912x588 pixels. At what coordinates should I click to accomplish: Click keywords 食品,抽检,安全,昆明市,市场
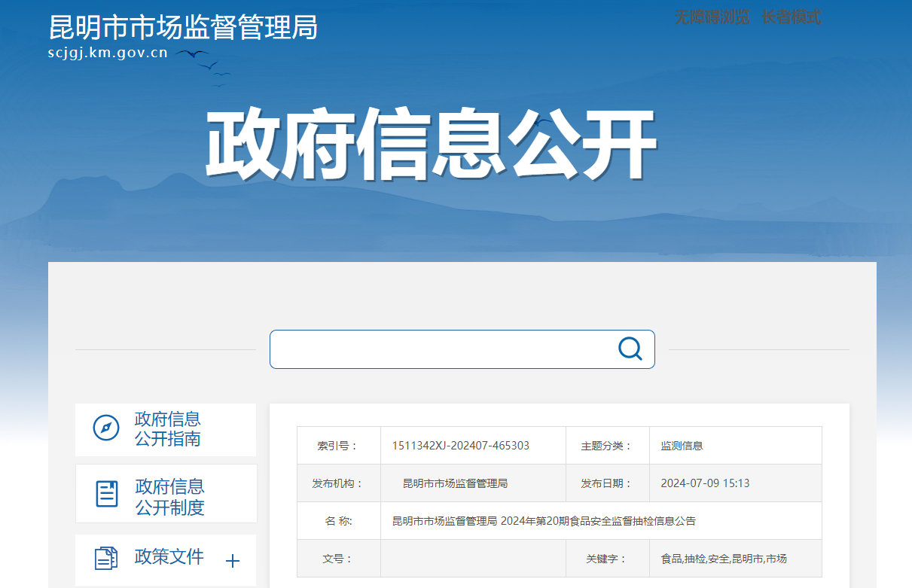724,559
